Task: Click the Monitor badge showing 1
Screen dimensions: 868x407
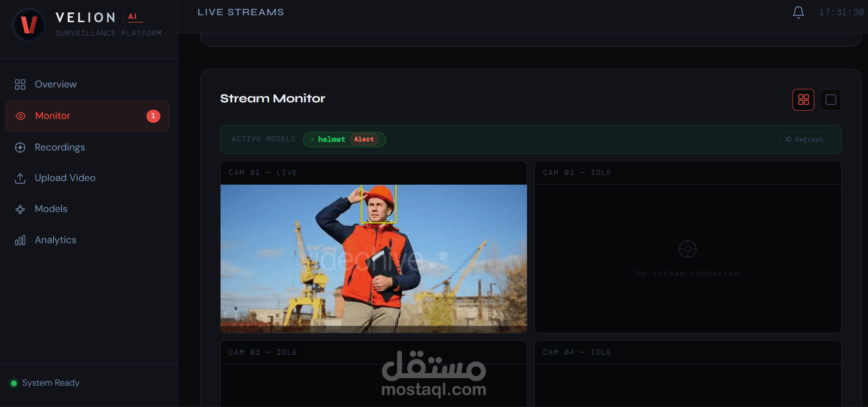Action: 153,116
